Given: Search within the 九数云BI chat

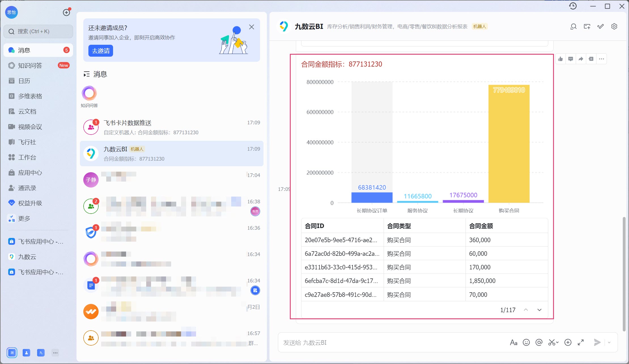Looking at the screenshot, I should point(573,27).
